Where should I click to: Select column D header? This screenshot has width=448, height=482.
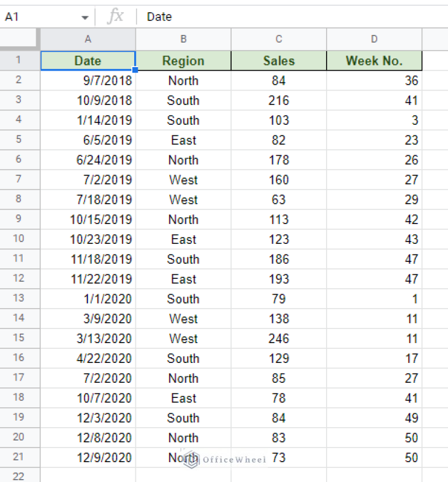[x=374, y=39]
